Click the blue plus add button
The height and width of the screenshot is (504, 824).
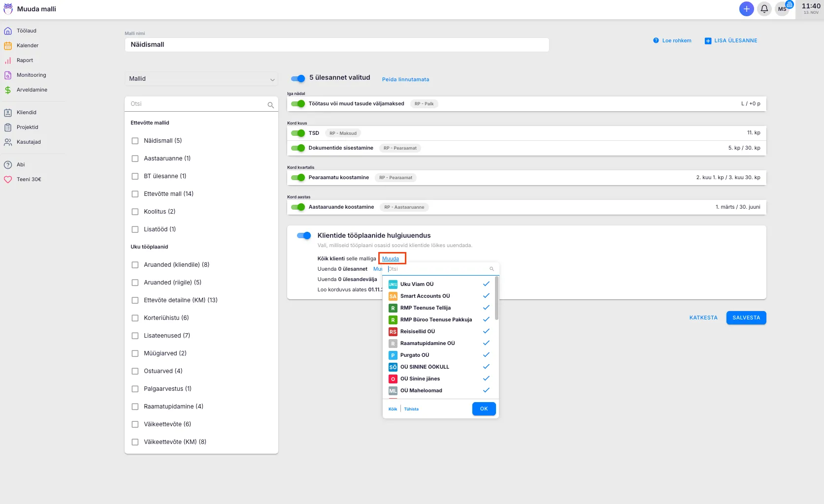(x=746, y=9)
